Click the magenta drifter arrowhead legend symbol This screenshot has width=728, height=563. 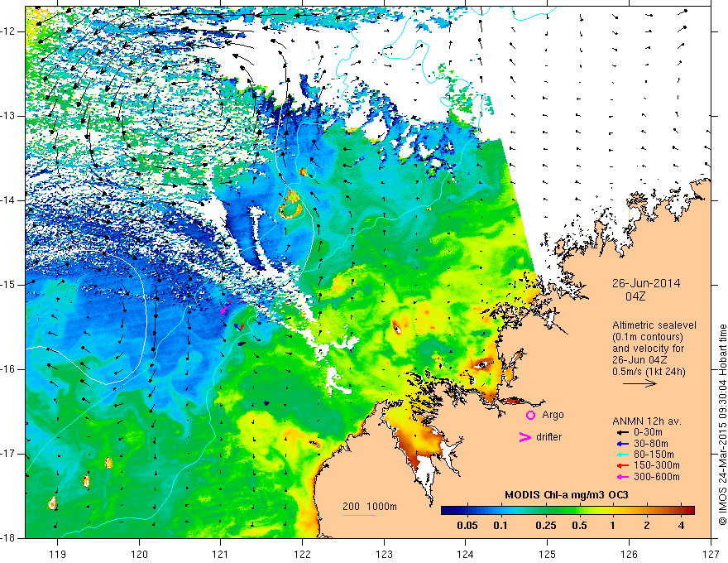tap(524, 437)
